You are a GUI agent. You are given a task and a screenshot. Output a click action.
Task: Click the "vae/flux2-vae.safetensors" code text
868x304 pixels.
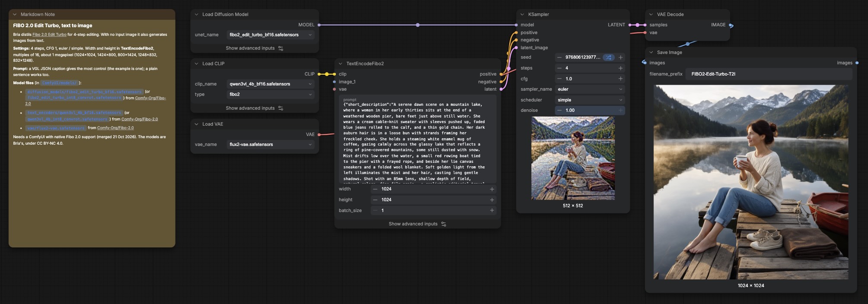56,128
